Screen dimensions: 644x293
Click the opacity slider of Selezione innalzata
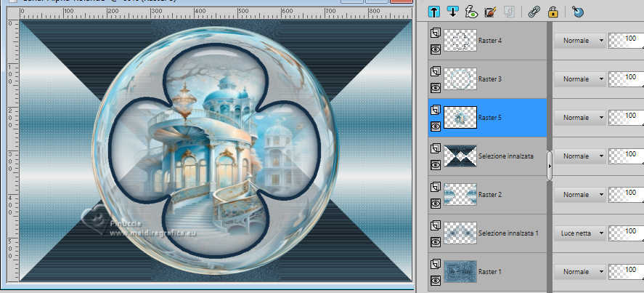[626, 156]
